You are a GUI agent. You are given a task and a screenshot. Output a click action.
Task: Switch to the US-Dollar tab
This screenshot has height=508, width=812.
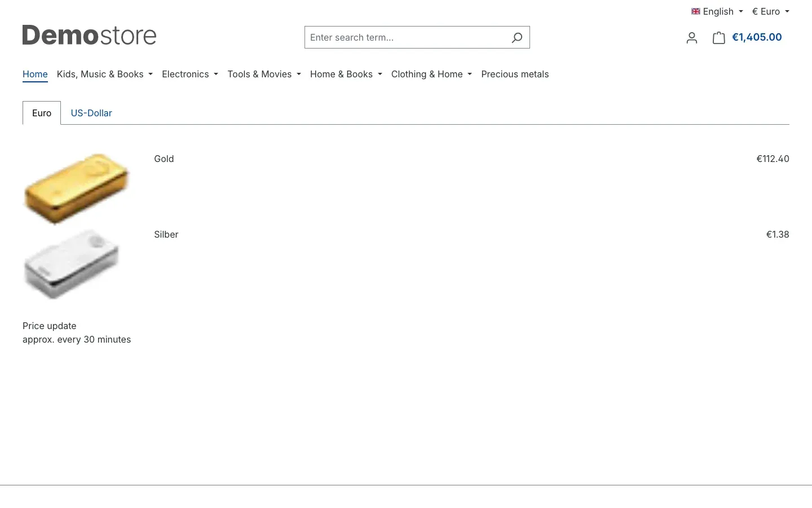coord(91,113)
